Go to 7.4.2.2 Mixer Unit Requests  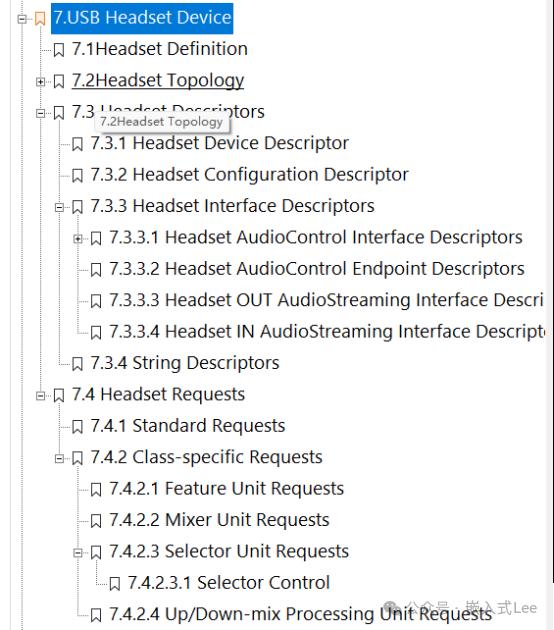coord(219,520)
